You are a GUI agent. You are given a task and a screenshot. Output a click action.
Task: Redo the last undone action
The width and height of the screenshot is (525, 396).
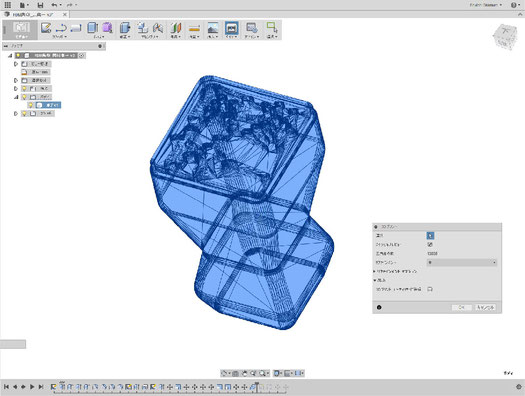click(x=70, y=5)
